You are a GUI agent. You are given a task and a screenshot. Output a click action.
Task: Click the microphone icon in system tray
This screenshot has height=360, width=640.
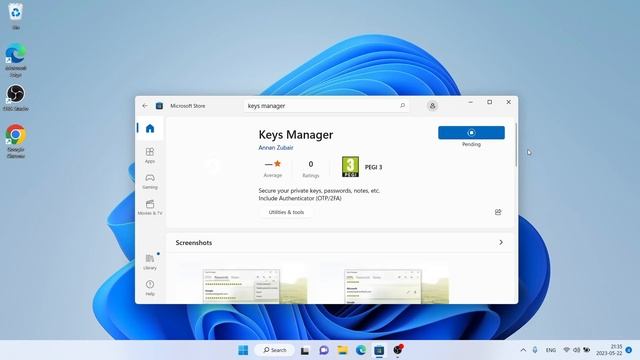tap(535, 350)
